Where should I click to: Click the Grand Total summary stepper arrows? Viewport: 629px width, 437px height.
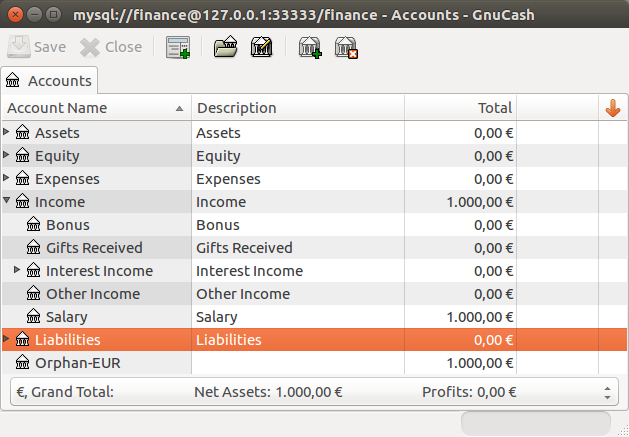(x=607, y=393)
